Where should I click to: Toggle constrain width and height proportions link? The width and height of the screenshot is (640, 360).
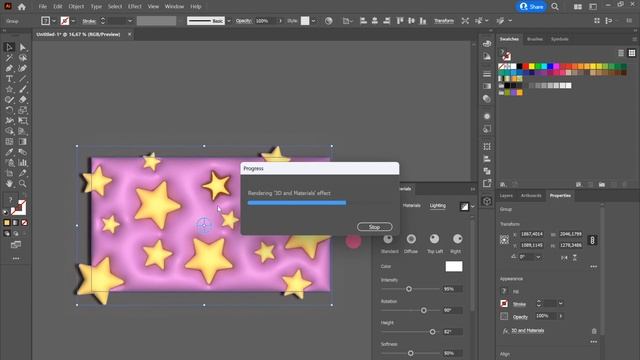coord(593,240)
